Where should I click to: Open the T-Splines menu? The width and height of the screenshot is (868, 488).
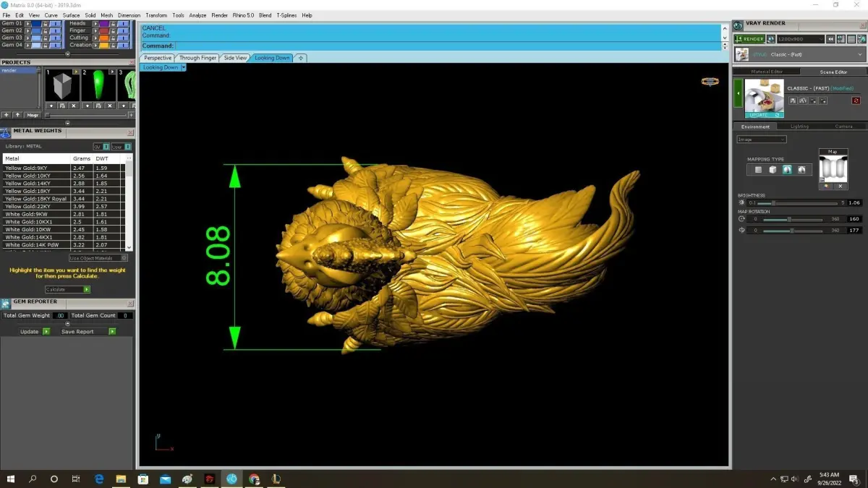[x=286, y=15]
